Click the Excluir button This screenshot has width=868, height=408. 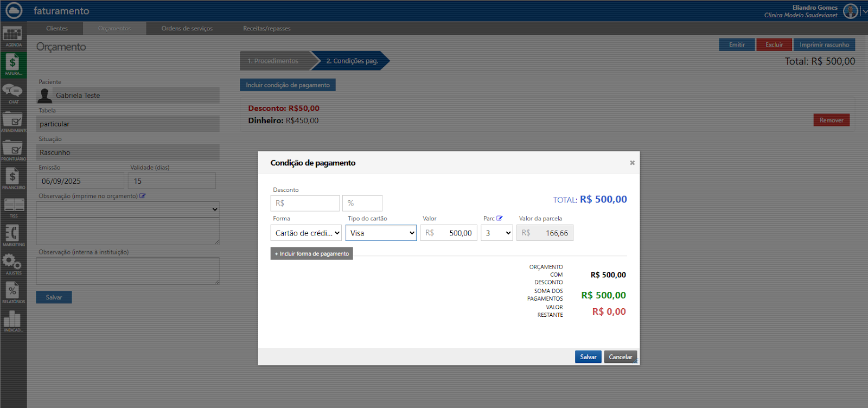click(774, 44)
